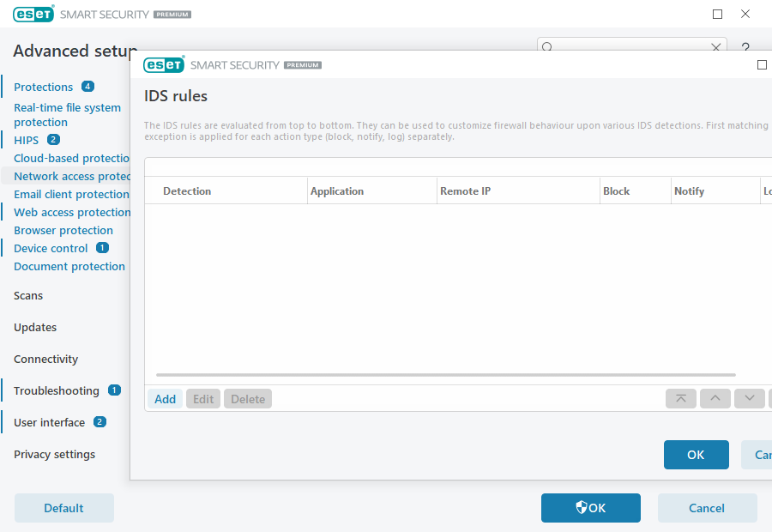Click the shield OK button in Advanced setup

pyautogui.click(x=590, y=508)
